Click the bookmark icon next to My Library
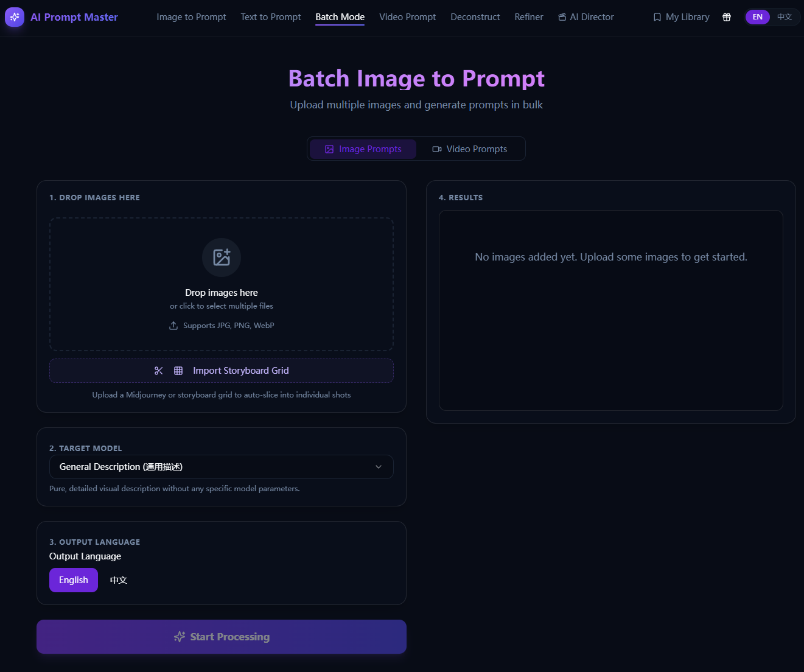 [657, 17]
